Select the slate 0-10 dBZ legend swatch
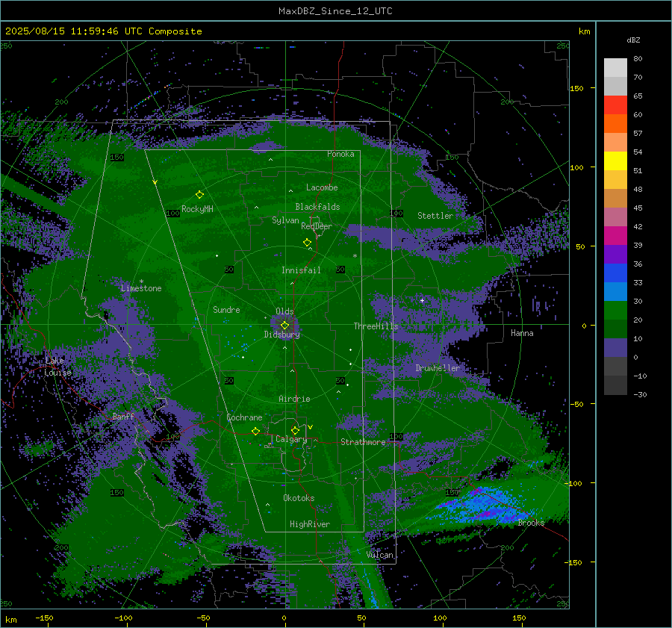This screenshot has width=672, height=628. 615,348
